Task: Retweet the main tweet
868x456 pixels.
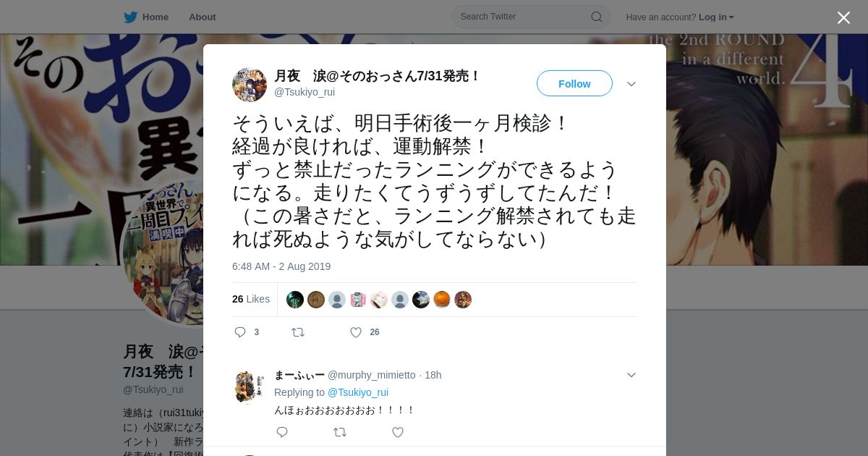Action: (298, 332)
